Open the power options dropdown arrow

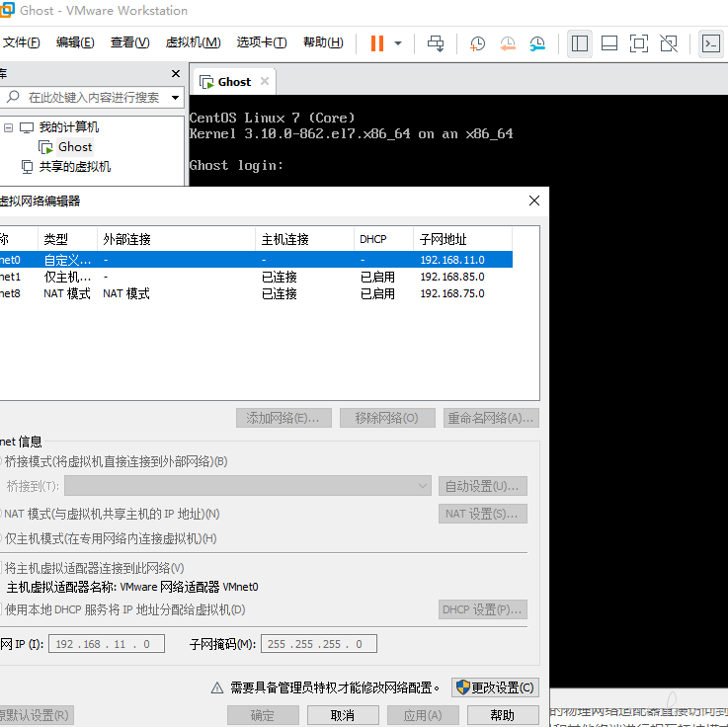[398, 43]
